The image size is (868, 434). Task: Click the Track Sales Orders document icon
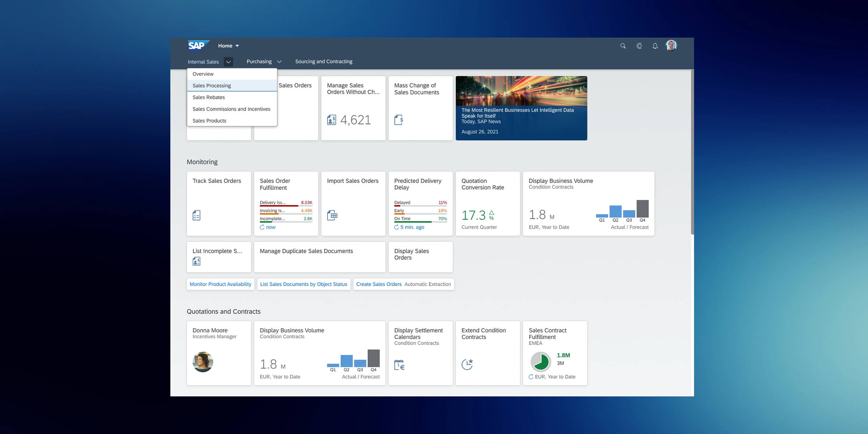(197, 214)
